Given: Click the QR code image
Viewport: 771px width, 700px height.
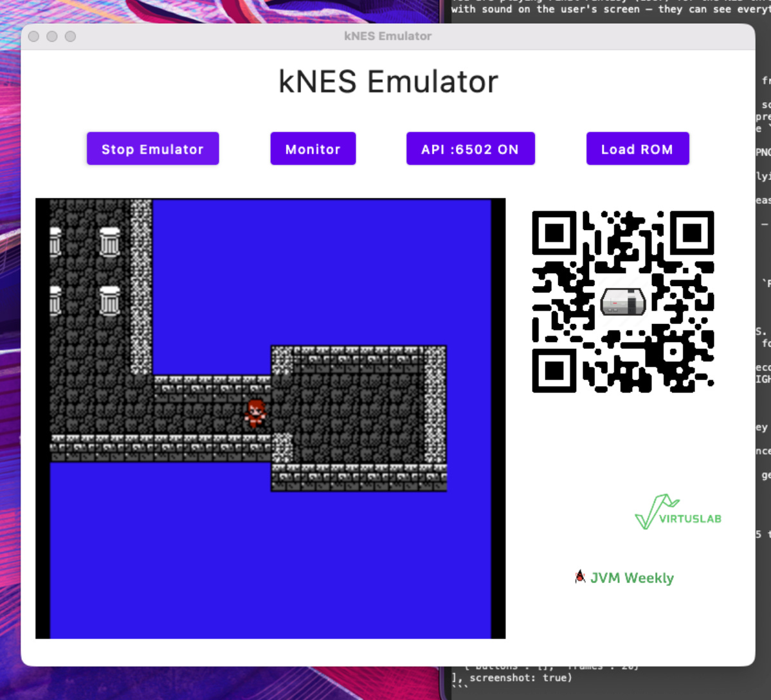Looking at the screenshot, I should pos(623,301).
